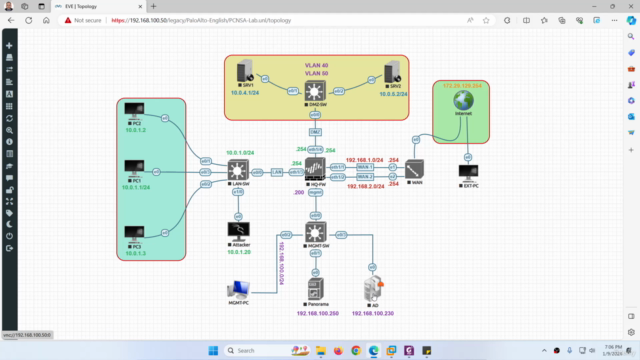Select the Internet globe cloud node

[x=463, y=100]
